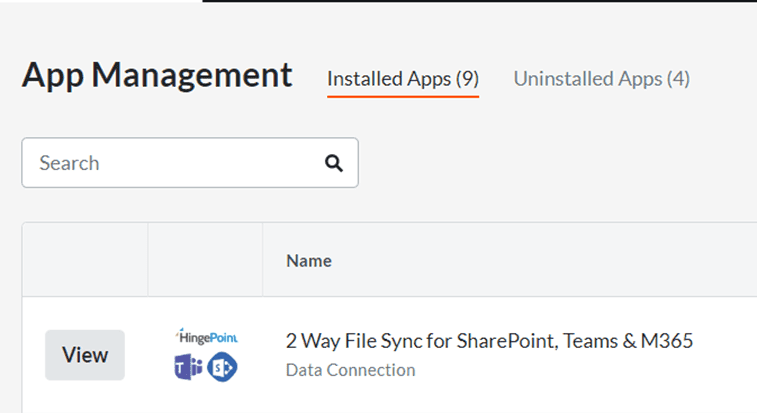Click the "(4)" count on Uninstalled Apps
The height and width of the screenshot is (413, 757).
coord(677,79)
